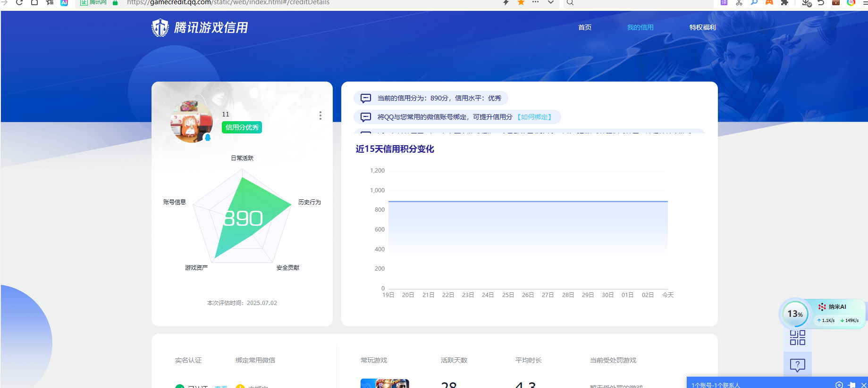Click the green 信用分优秀 badge
This screenshot has width=868, height=388.
[242, 127]
